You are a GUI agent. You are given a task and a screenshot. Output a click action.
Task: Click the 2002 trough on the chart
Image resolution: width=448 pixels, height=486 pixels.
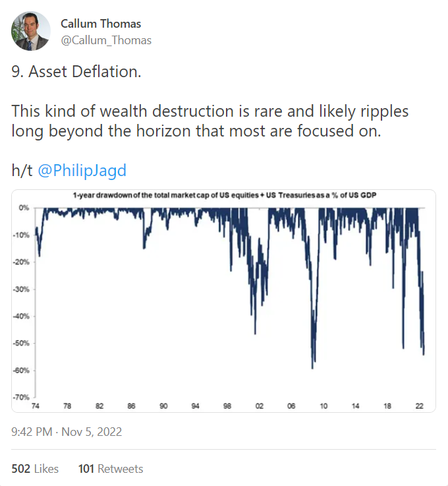pos(255,332)
